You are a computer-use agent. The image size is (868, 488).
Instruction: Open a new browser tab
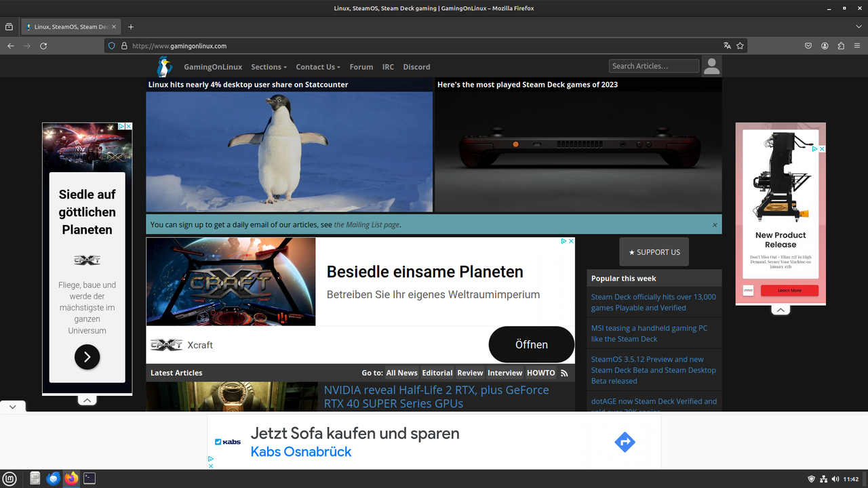tap(131, 27)
